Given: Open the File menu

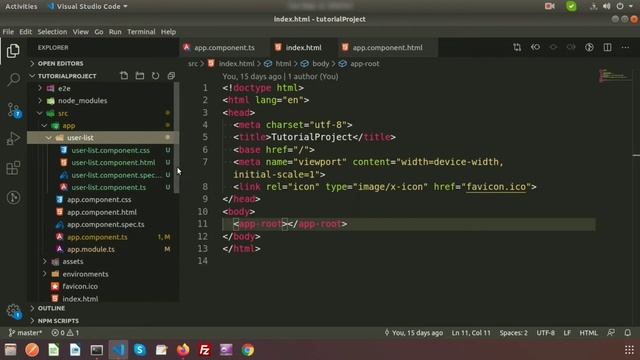Looking at the screenshot, I should [8, 31].
